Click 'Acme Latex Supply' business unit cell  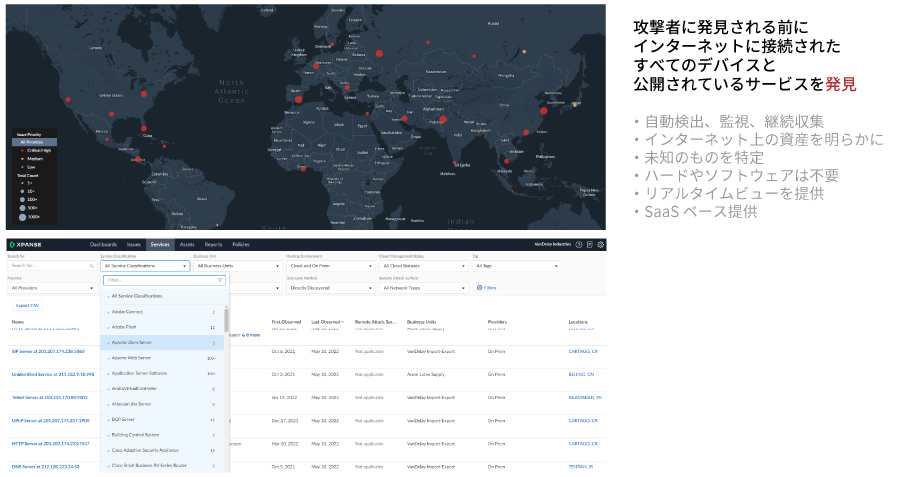[x=426, y=374]
